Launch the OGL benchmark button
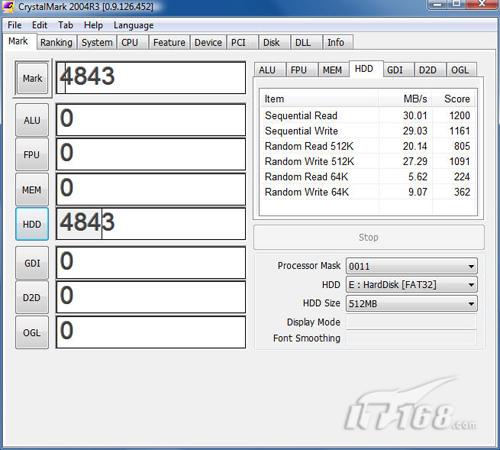Image resolution: width=500 pixels, height=450 pixels. pos(32,332)
